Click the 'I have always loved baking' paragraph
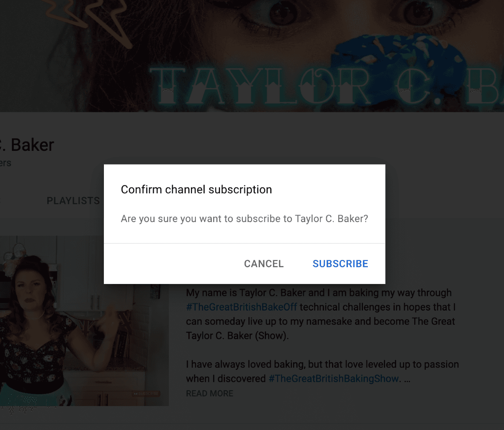 (322, 372)
